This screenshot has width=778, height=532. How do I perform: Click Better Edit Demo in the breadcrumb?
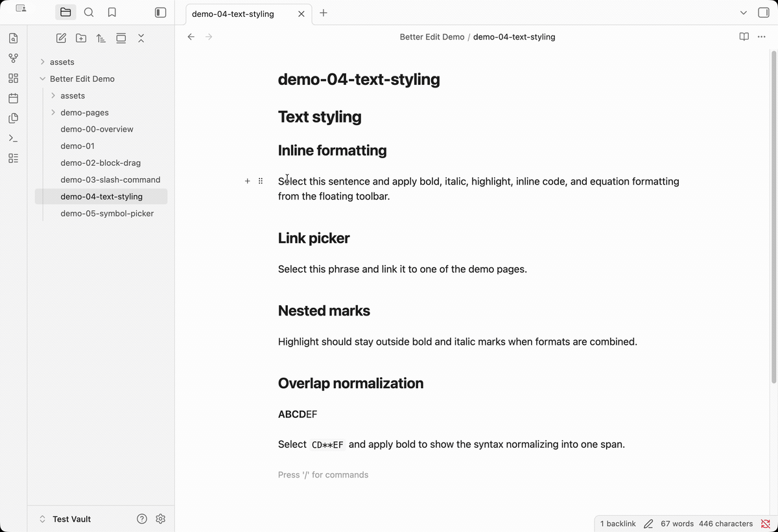(432, 37)
